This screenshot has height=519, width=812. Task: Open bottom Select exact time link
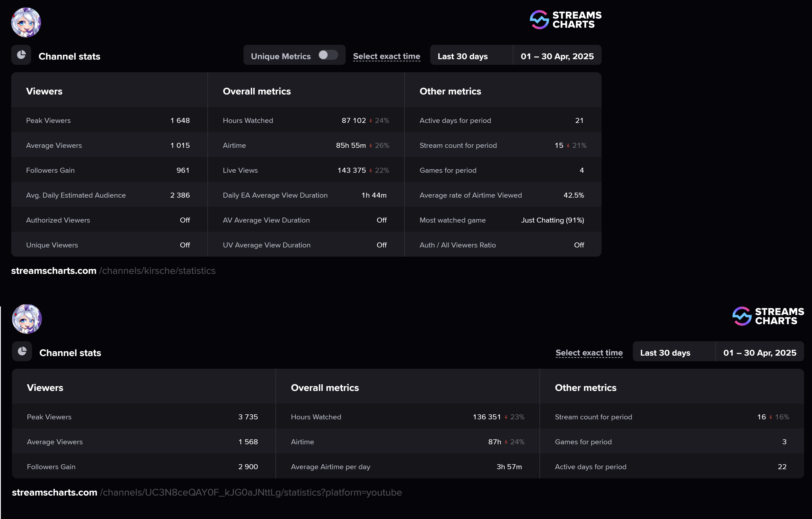pos(589,353)
